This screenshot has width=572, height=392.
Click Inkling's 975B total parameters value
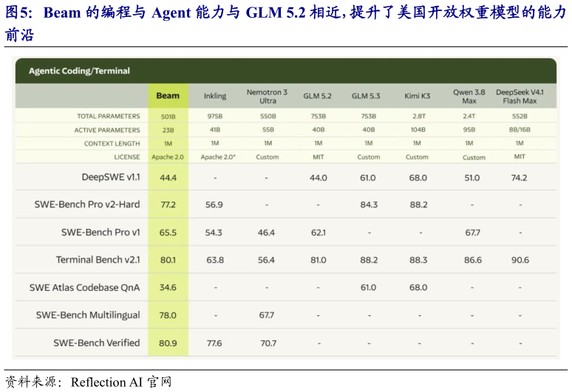click(x=215, y=116)
